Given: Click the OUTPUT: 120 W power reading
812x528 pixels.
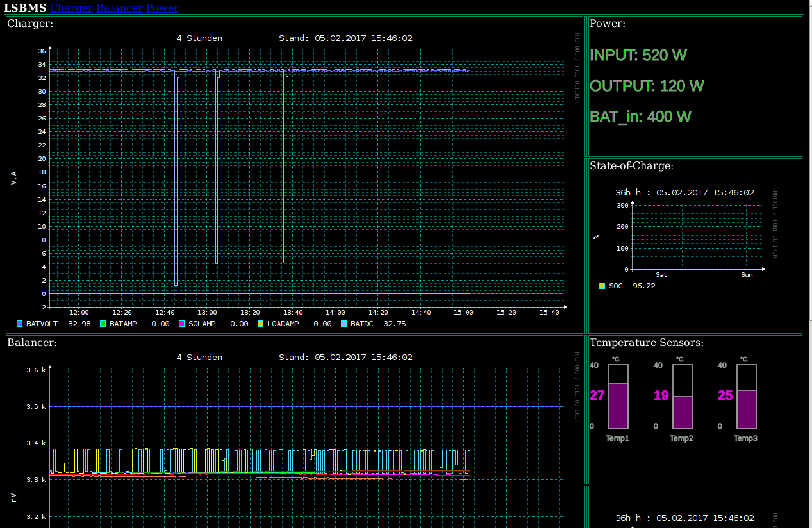Looking at the screenshot, I should click(647, 86).
